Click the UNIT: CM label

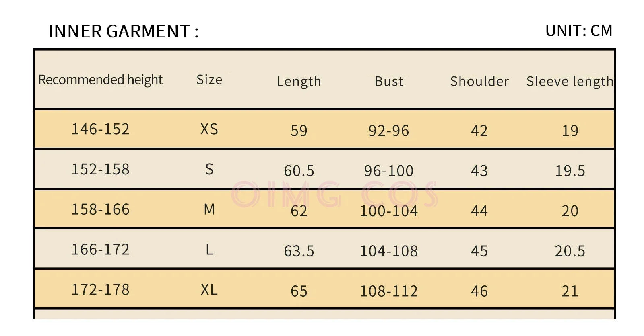pyautogui.click(x=578, y=31)
